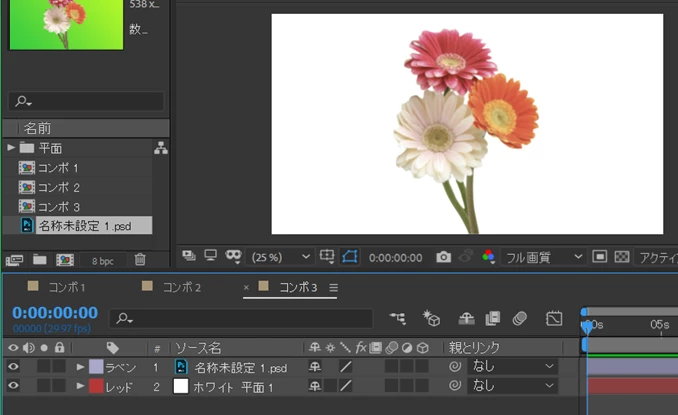Image resolution: width=678 pixels, height=415 pixels.
Task: Toggle draft 3D icon in timeline
Action: tap(431, 319)
